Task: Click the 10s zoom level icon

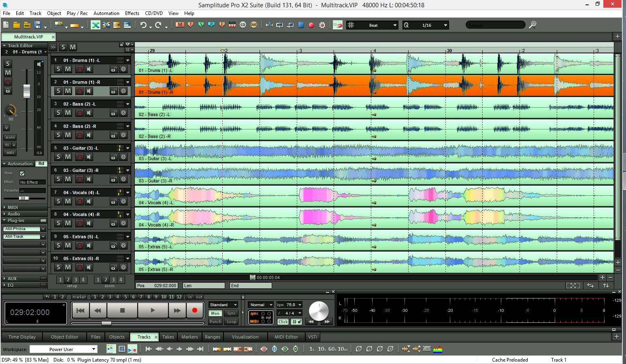Action: click(322, 349)
